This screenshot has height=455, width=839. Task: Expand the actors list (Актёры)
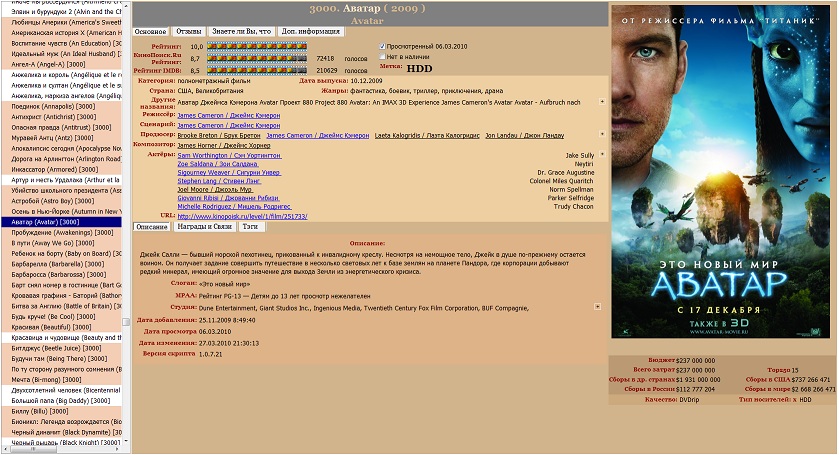pyautogui.click(x=602, y=154)
